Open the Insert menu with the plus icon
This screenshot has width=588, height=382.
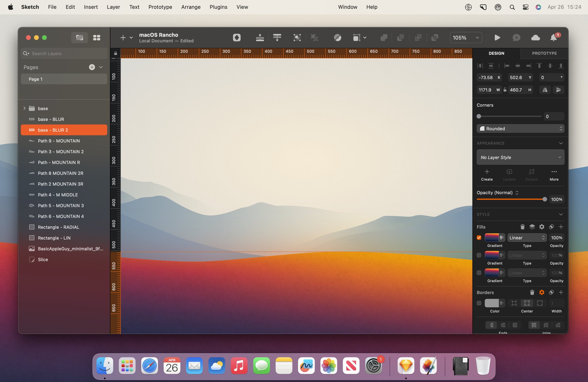123,38
